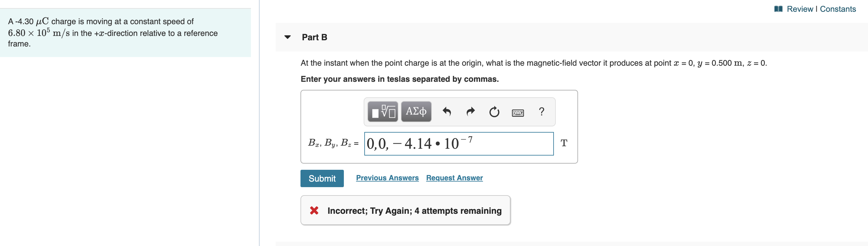Open the on-screen keyboard shortcuts tool
This screenshot has width=868, height=246.
[518, 112]
